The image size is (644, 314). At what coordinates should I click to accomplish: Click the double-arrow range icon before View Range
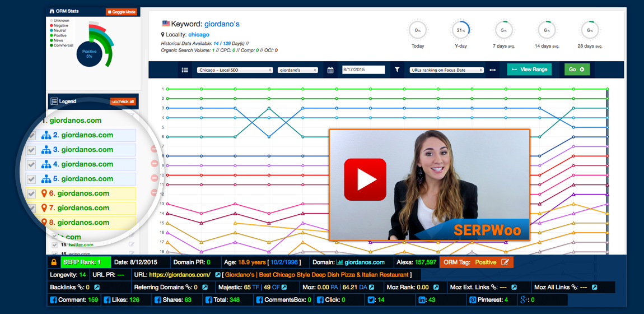(x=493, y=70)
